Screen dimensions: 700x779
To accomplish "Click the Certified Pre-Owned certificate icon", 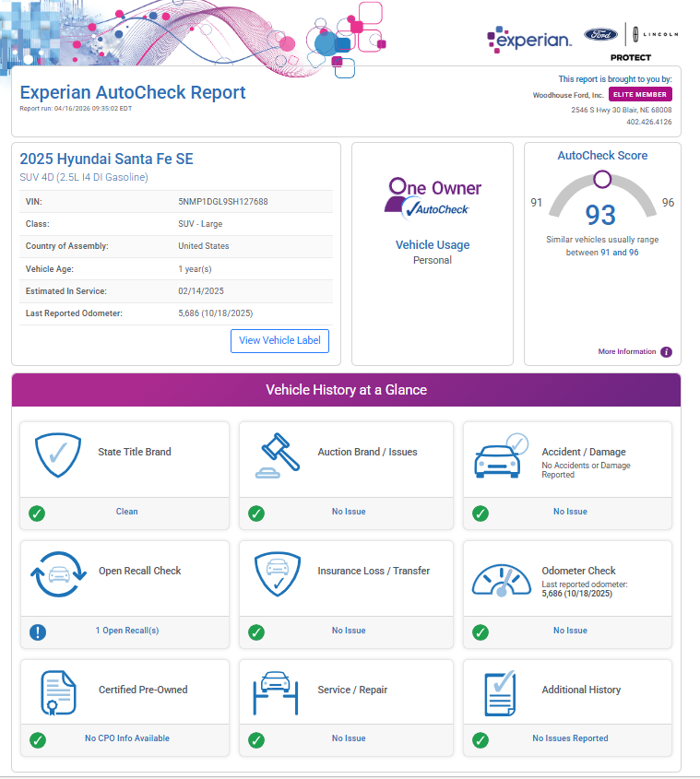I will [58, 693].
